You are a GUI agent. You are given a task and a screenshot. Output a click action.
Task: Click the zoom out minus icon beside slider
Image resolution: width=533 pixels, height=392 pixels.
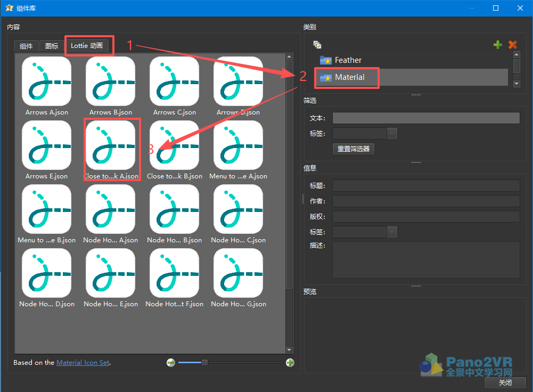pos(171,363)
